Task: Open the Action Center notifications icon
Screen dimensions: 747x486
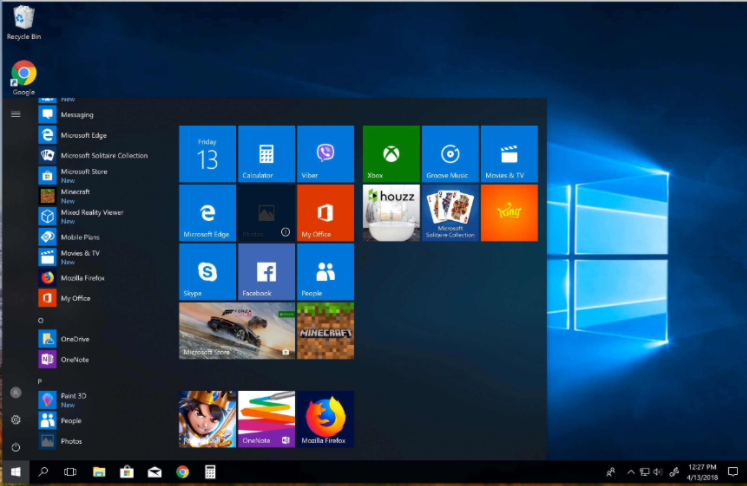Action: coord(733,472)
